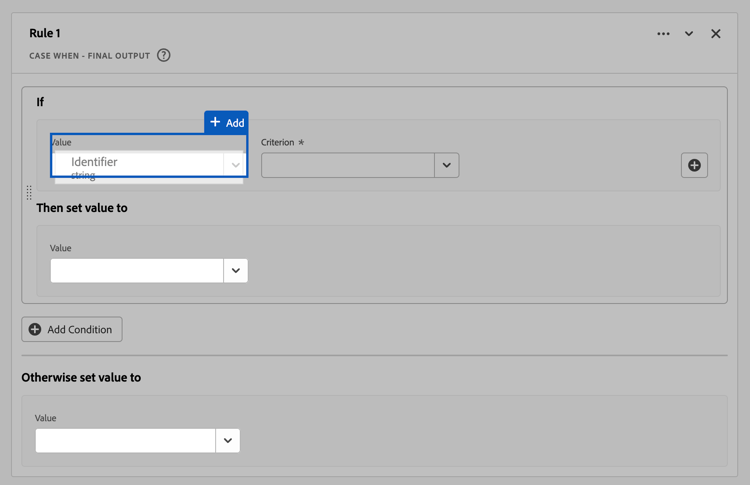Viewport: 750px width, 485px height.
Task: Open dropdown arrow in Identifier value field
Action: point(235,165)
